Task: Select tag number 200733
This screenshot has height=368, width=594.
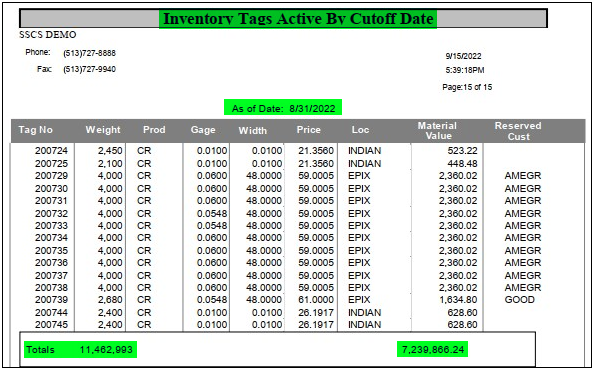Action: click(51, 226)
